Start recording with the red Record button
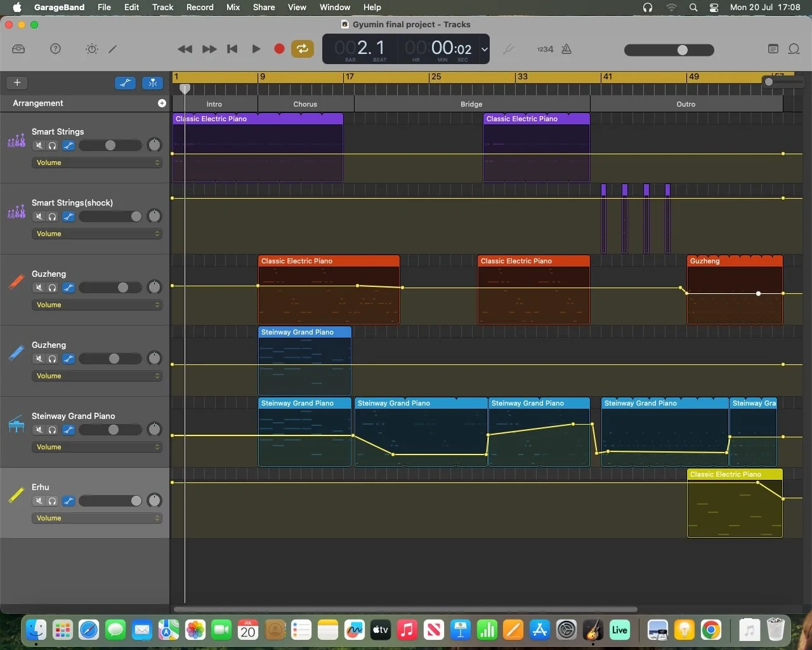812x650 pixels. click(278, 49)
